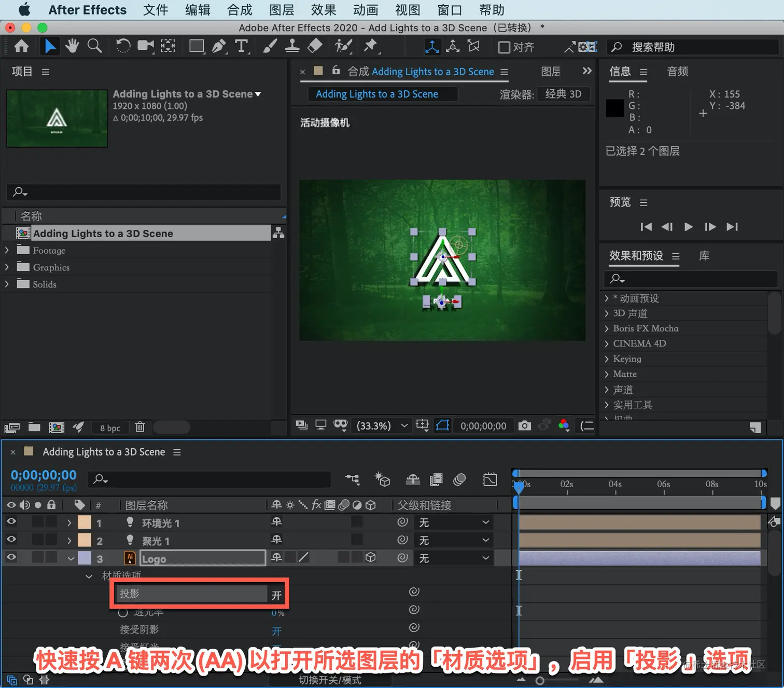Select the Pen tool
The height and width of the screenshot is (688, 784).
(x=219, y=46)
